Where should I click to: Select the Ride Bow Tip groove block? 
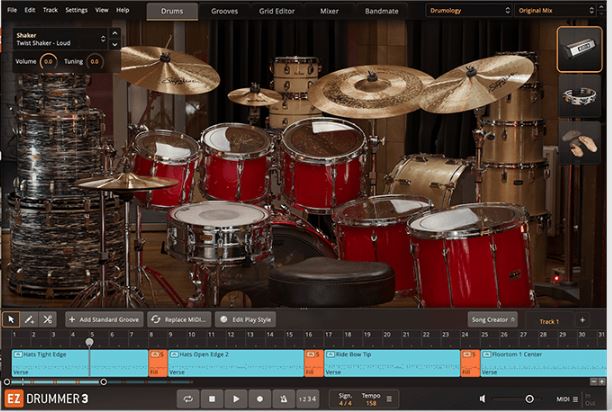392,363
